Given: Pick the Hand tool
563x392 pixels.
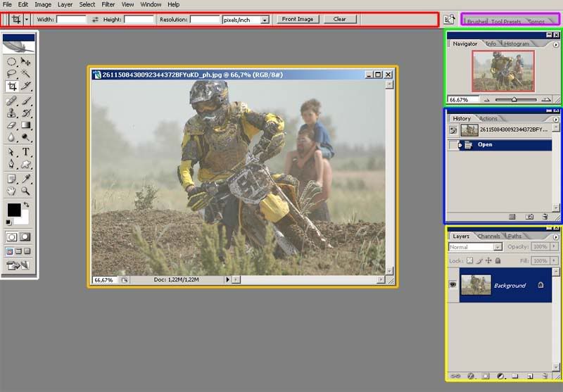Looking at the screenshot, I should click(12, 191).
